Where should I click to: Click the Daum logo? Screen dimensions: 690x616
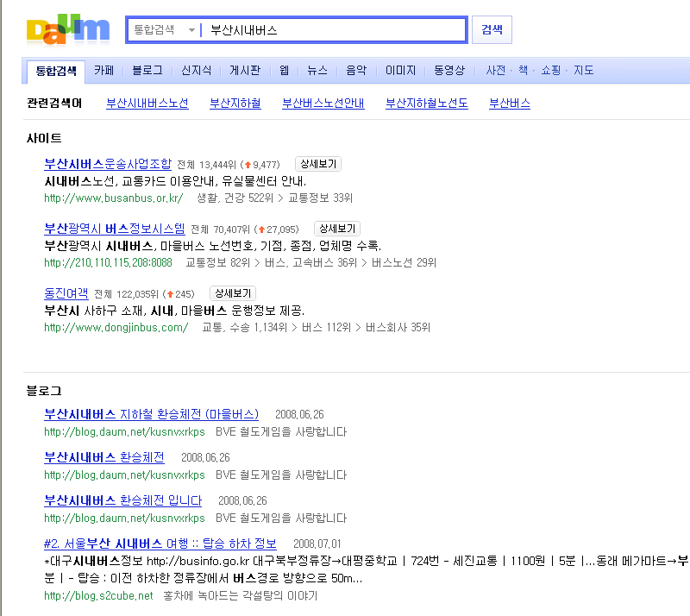(x=68, y=29)
